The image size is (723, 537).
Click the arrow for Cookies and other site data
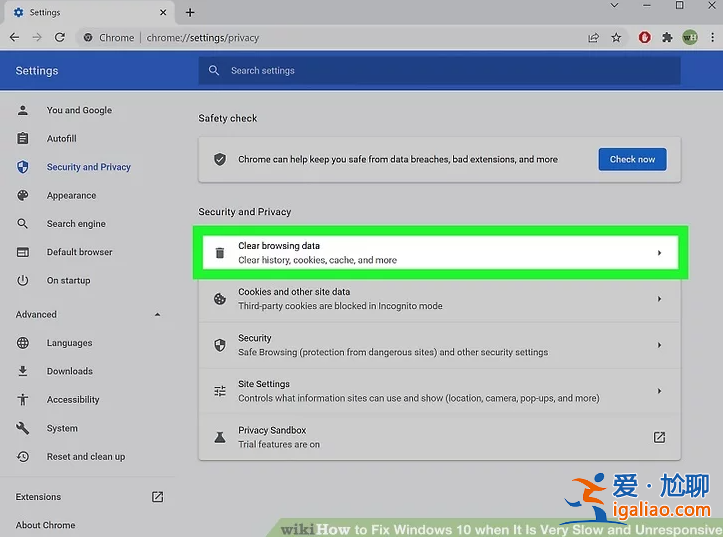[x=659, y=299]
